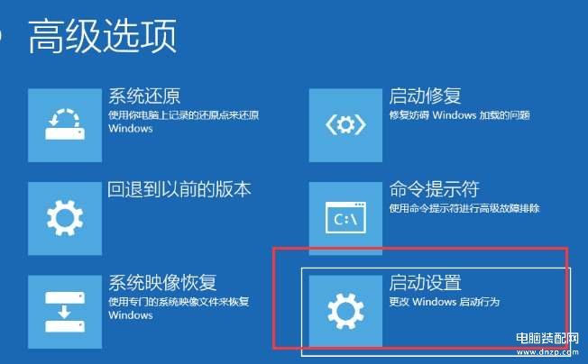The image size is (588, 364).
Task: Choose the 启动设置 title text
Action: point(426,282)
